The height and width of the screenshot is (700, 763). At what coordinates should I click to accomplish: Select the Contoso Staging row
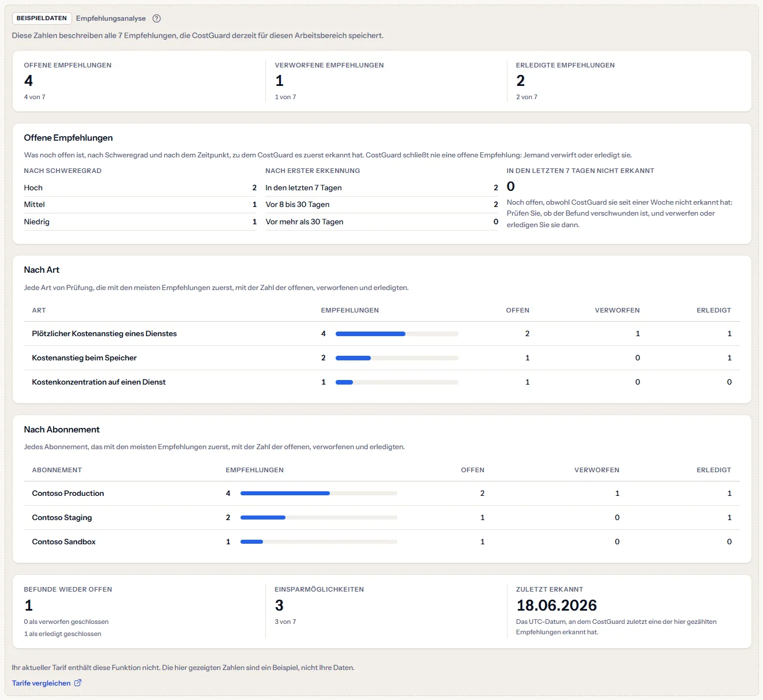pos(382,518)
